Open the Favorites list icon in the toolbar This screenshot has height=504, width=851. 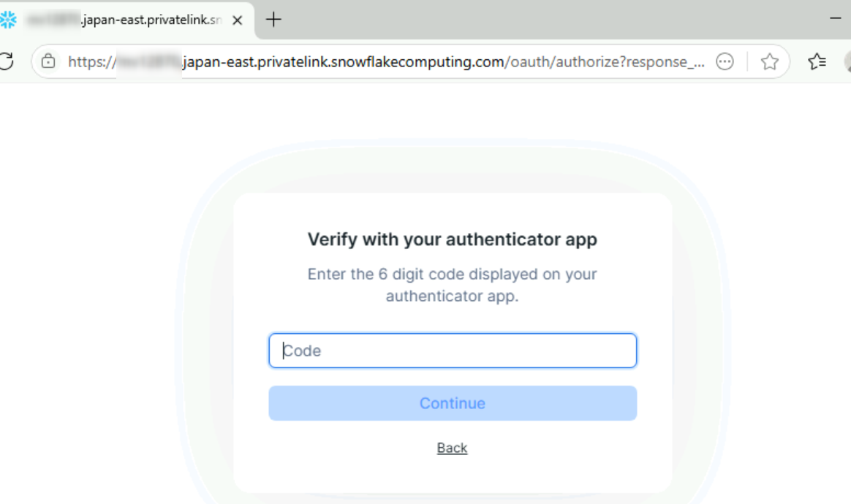tap(817, 62)
